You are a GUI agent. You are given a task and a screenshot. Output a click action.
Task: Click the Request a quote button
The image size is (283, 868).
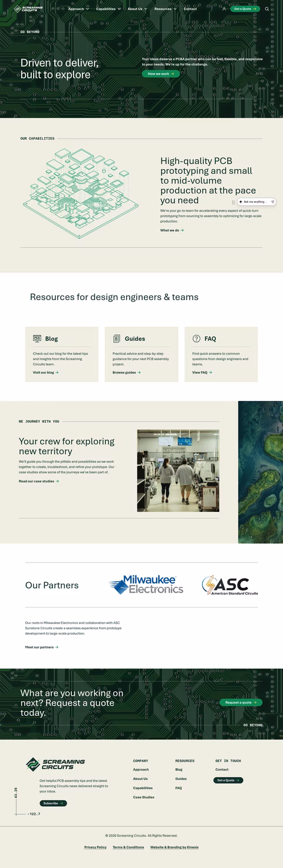point(241,702)
